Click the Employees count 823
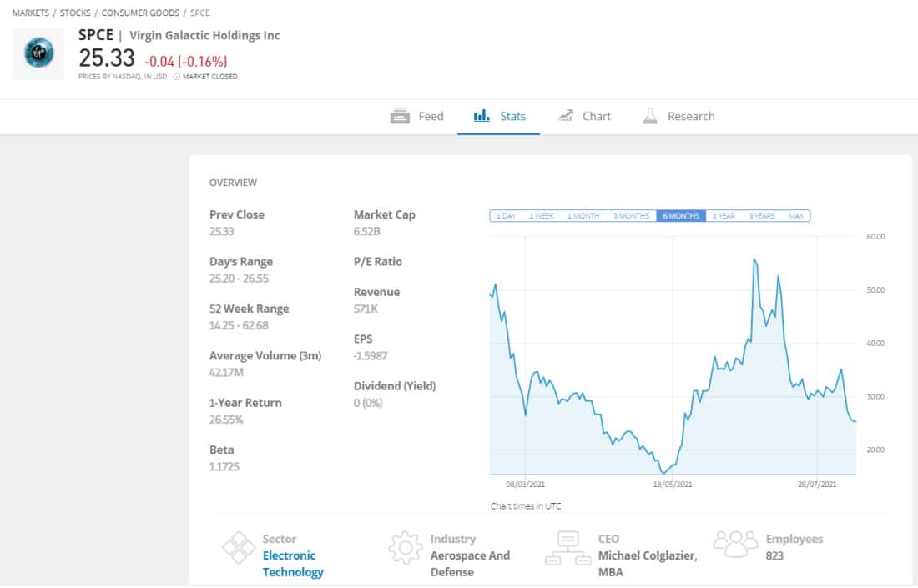The image size is (918, 588). [774, 555]
